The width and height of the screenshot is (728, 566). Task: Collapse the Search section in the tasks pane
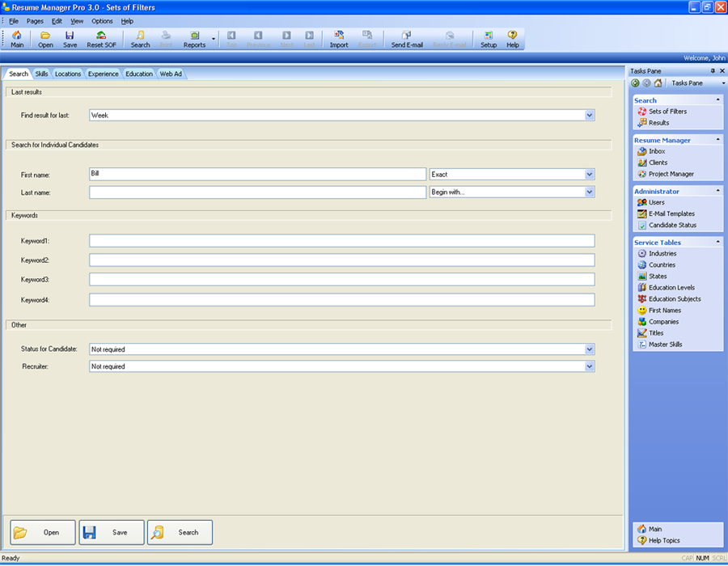[x=717, y=99]
